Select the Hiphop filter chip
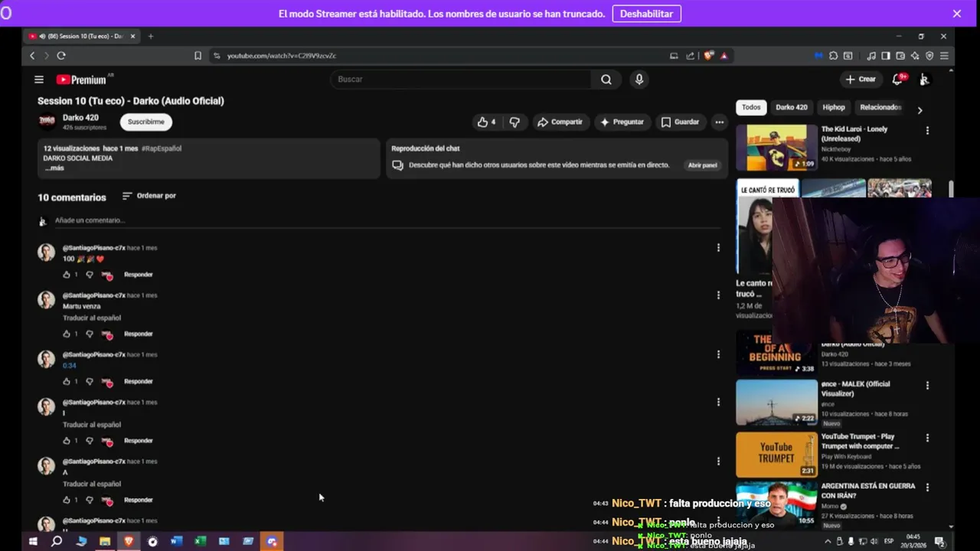 point(834,108)
